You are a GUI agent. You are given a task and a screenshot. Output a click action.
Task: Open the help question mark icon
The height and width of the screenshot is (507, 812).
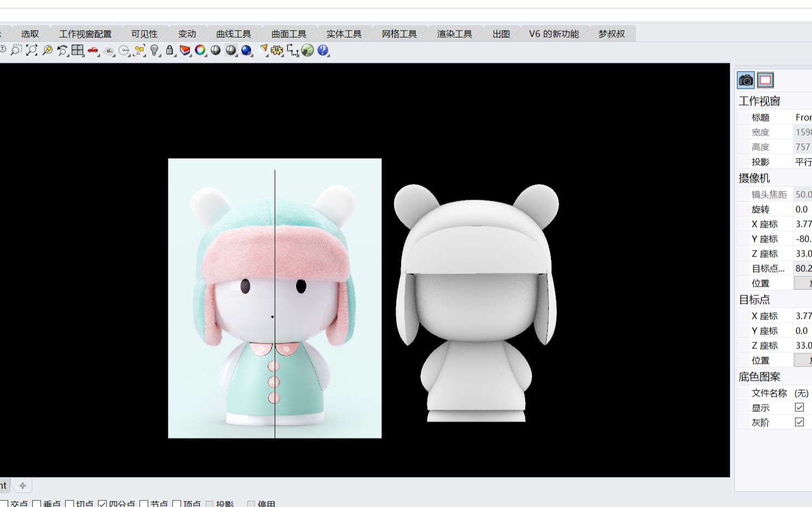click(323, 50)
